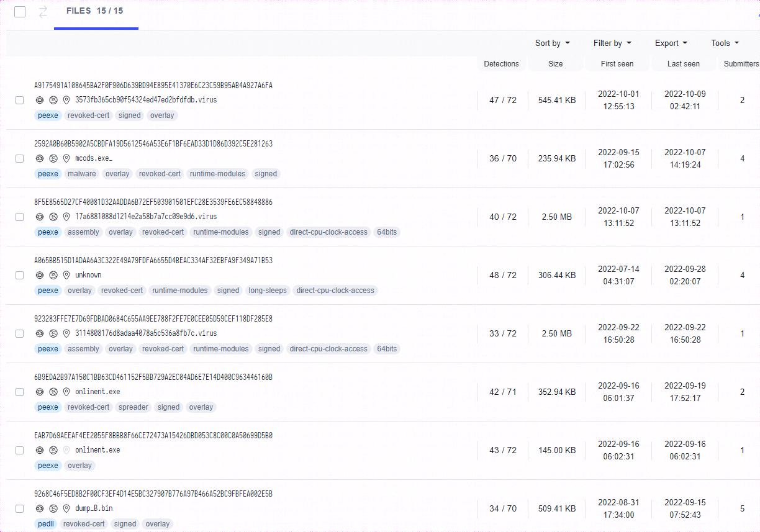
Task: Check the box for 145.00 KB onlinent.exe
Action: pos(19,450)
